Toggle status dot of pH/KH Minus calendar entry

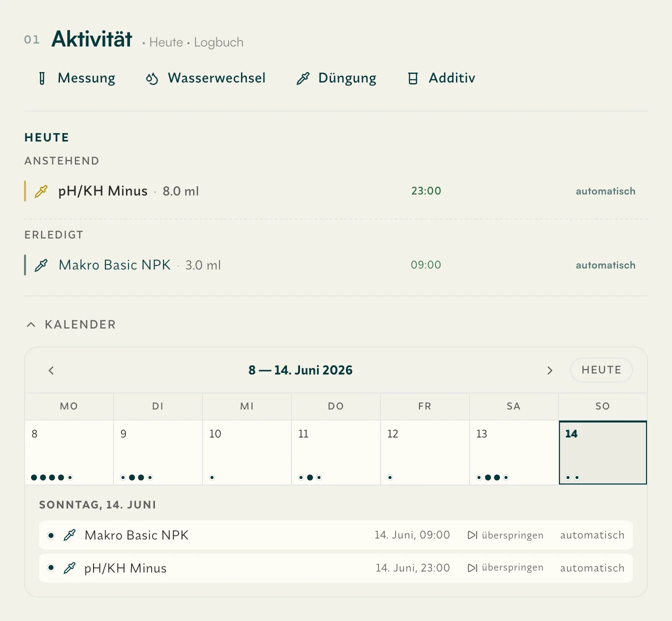[51, 567]
